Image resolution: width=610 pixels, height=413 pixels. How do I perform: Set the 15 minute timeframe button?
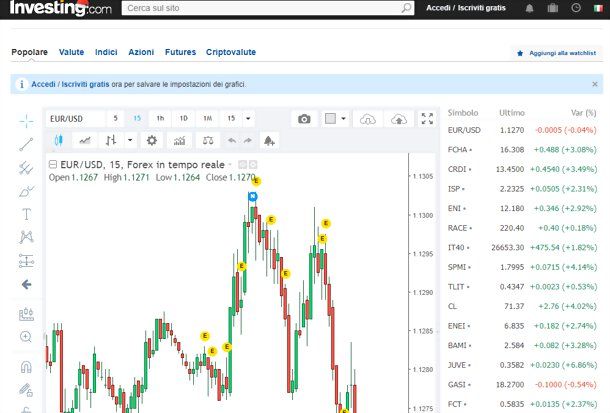coord(137,118)
